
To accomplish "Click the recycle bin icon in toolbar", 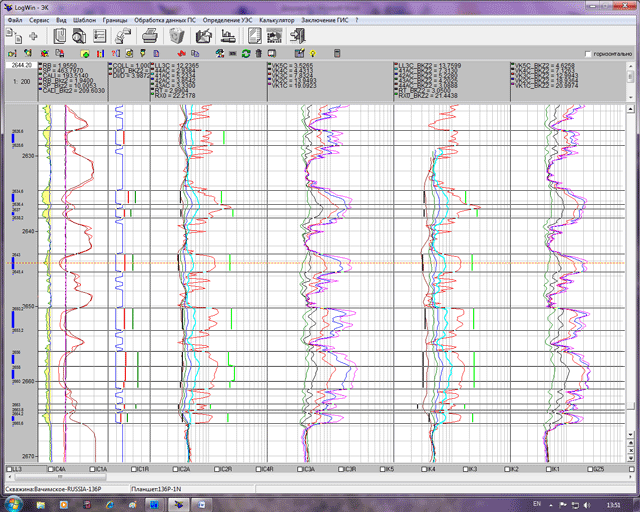I will (x=177, y=36).
